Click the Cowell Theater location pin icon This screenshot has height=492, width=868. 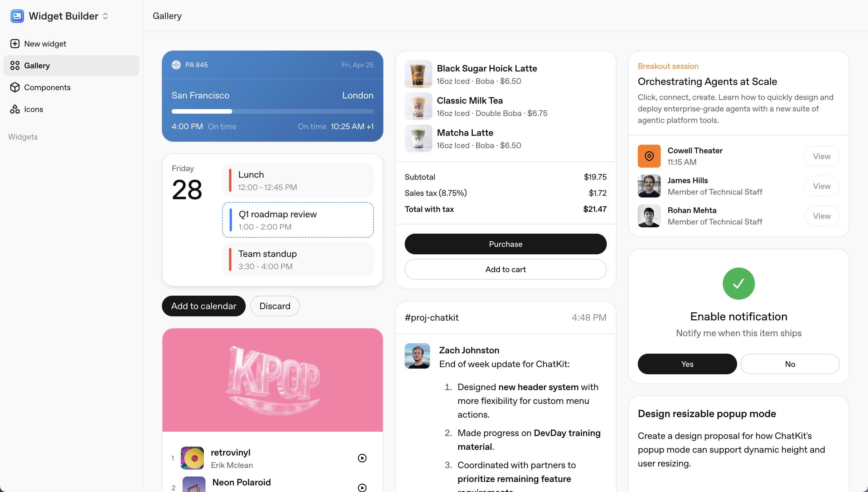[649, 156]
